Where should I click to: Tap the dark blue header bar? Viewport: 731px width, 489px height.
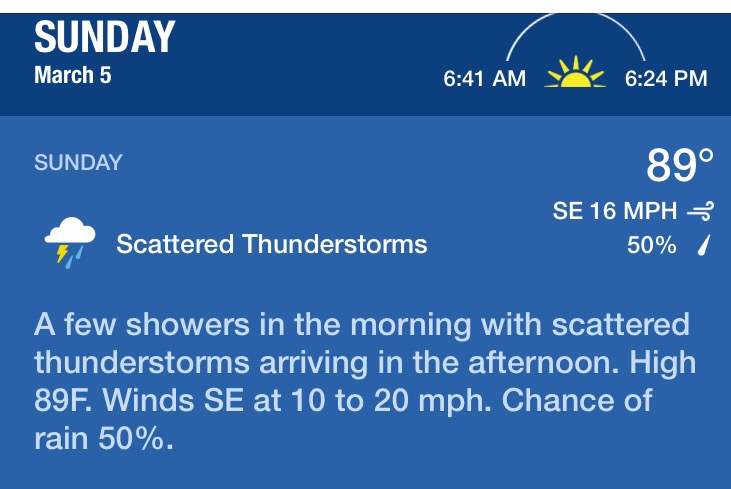click(x=300, y=60)
